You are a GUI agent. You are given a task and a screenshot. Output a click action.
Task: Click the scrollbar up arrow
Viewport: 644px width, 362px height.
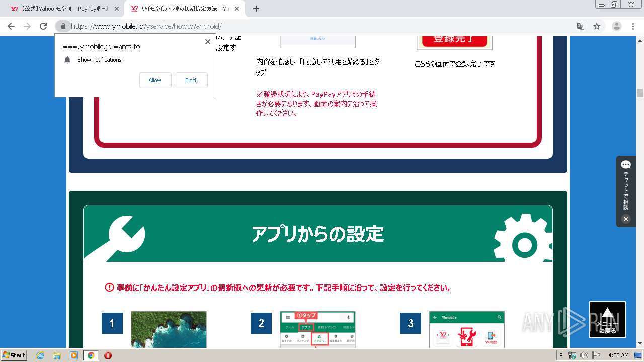[640, 40]
